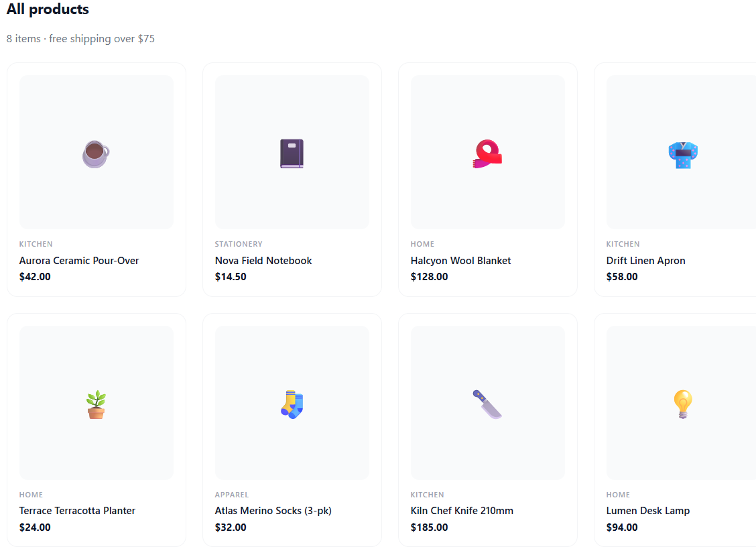Click KITCHEN label above Kiln Chef Knife

[427, 495]
